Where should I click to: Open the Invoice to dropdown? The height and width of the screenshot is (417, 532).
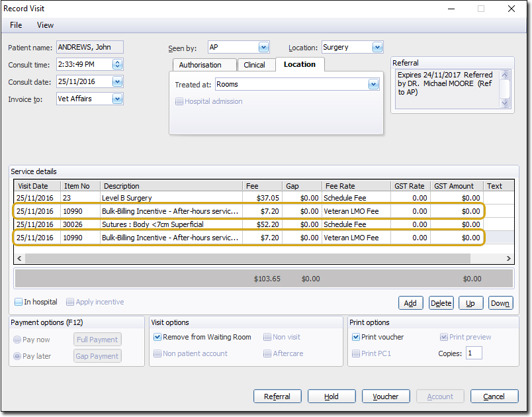coord(117,99)
